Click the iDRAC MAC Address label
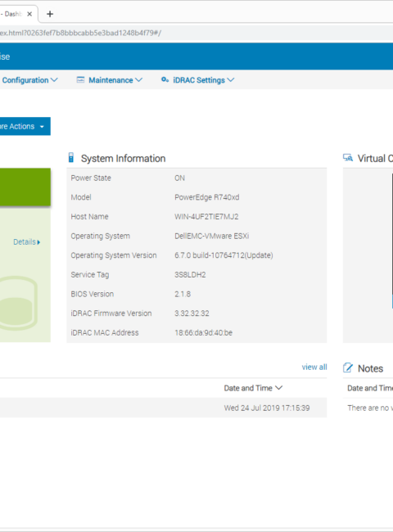 coord(105,333)
